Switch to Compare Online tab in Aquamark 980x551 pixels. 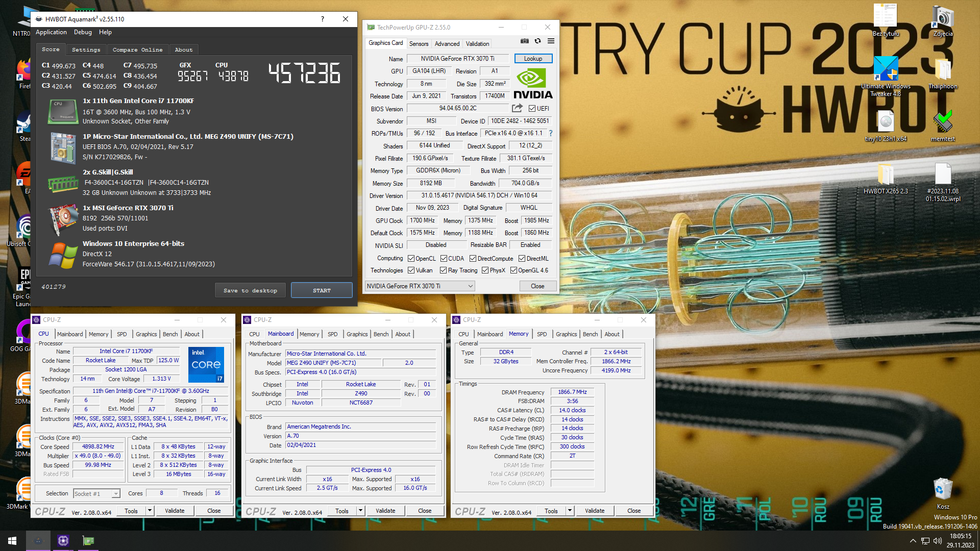(137, 49)
